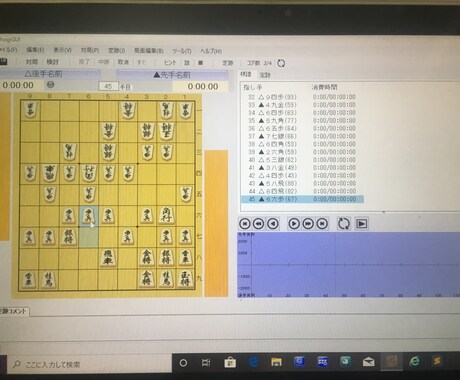The image size is (460, 380).
Task: Click the 指し手 column header
Action: (x=253, y=88)
